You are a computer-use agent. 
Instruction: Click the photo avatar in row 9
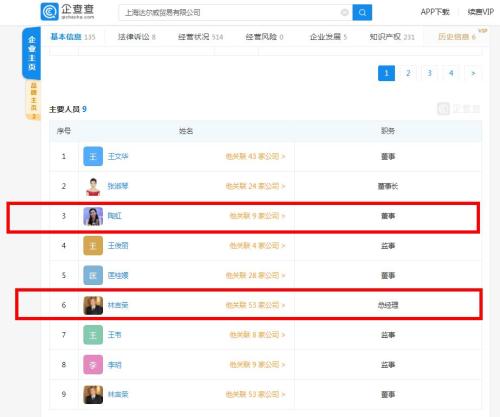point(93,394)
